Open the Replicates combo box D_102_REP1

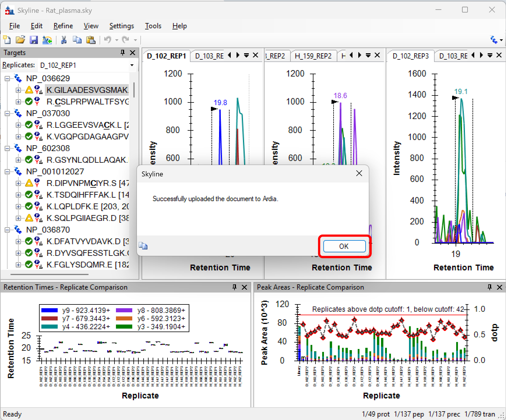tap(87, 65)
